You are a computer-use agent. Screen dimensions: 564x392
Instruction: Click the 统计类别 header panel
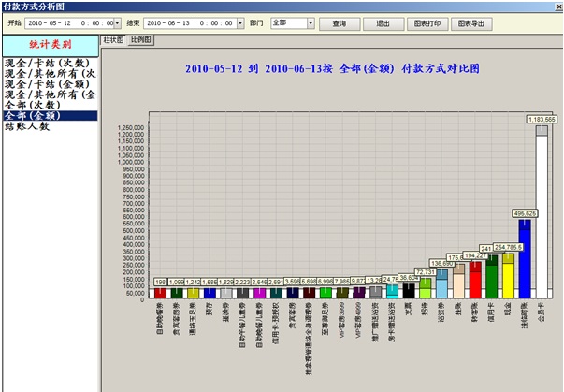click(51, 45)
